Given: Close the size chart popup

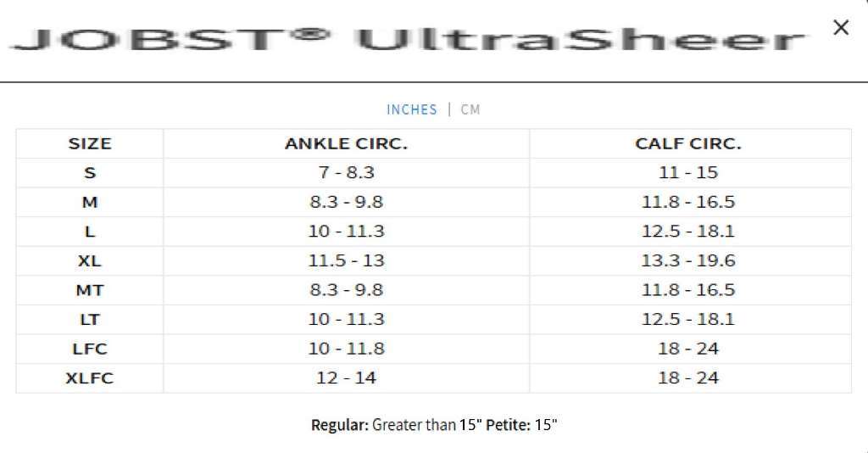Looking at the screenshot, I should click(841, 27).
